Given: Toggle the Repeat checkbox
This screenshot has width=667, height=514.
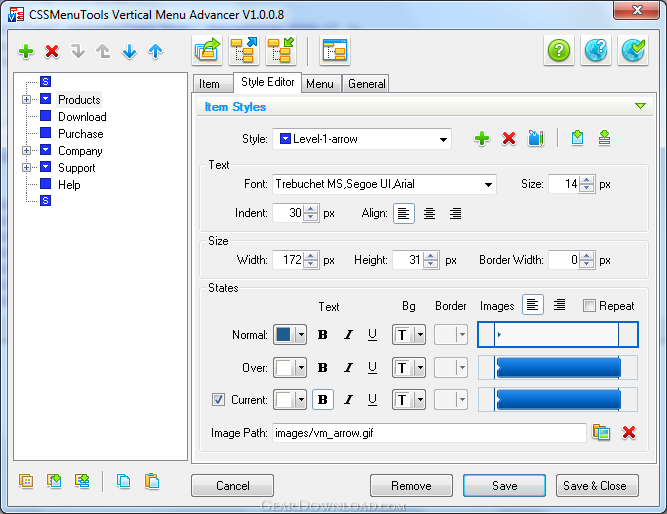Looking at the screenshot, I should [x=589, y=306].
